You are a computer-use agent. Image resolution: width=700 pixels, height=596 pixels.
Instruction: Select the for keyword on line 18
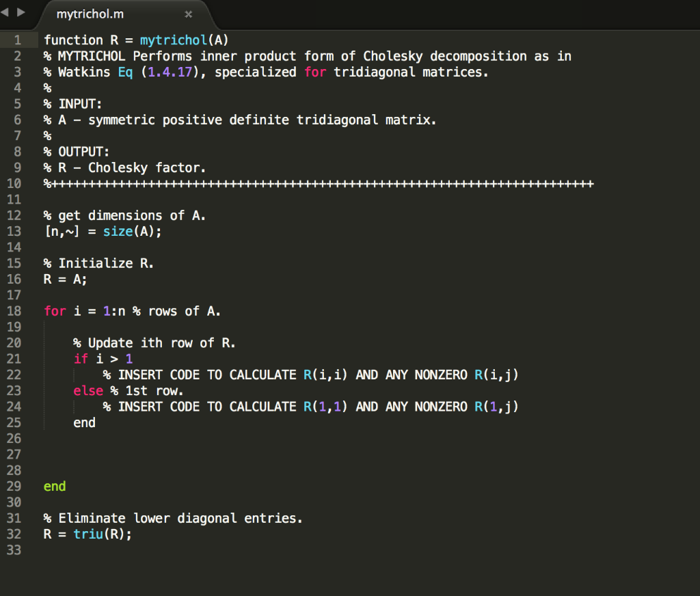point(55,311)
